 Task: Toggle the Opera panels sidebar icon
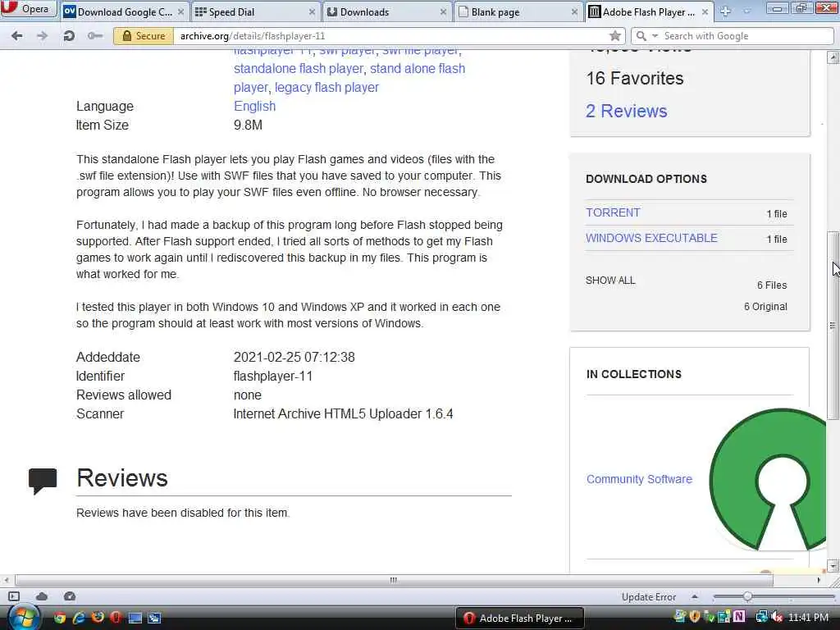coord(14,596)
